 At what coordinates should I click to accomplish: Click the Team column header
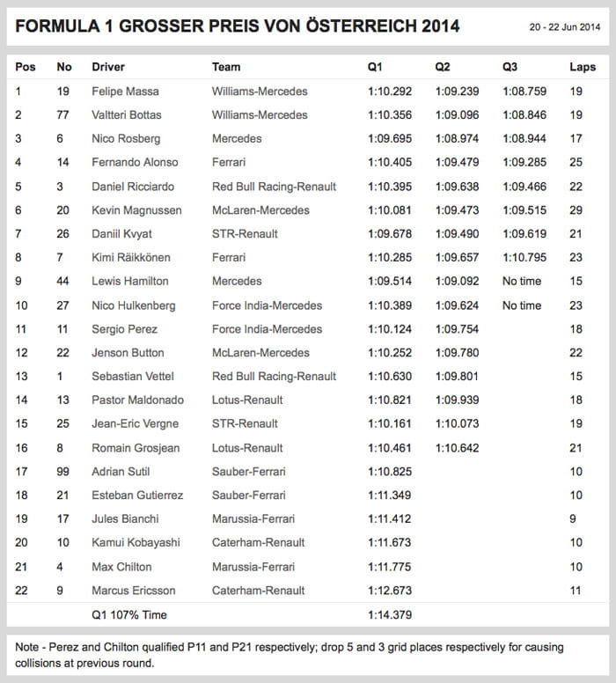coord(226,67)
